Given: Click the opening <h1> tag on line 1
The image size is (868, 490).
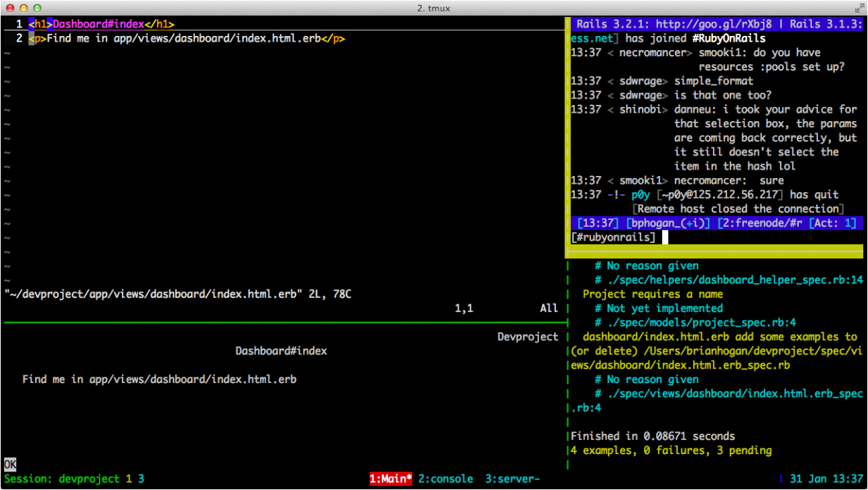Looking at the screenshot, I should [x=40, y=25].
